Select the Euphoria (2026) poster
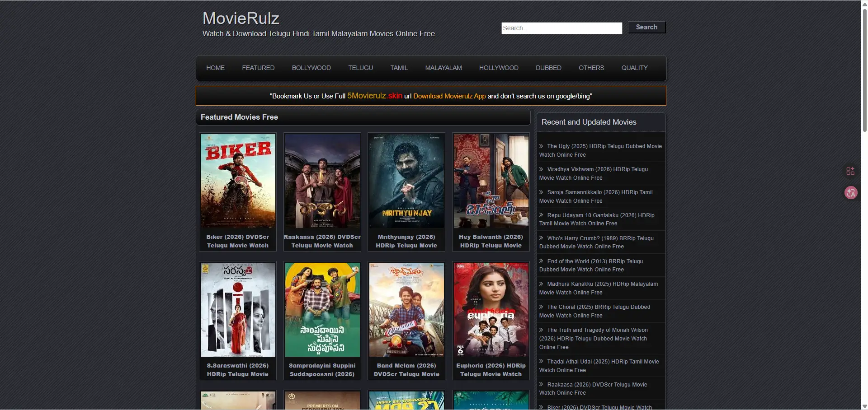 [x=491, y=310]
